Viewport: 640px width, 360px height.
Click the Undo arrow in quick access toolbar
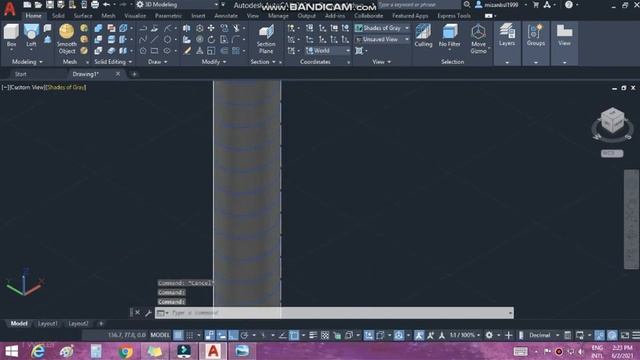click(x=107, y=4)
